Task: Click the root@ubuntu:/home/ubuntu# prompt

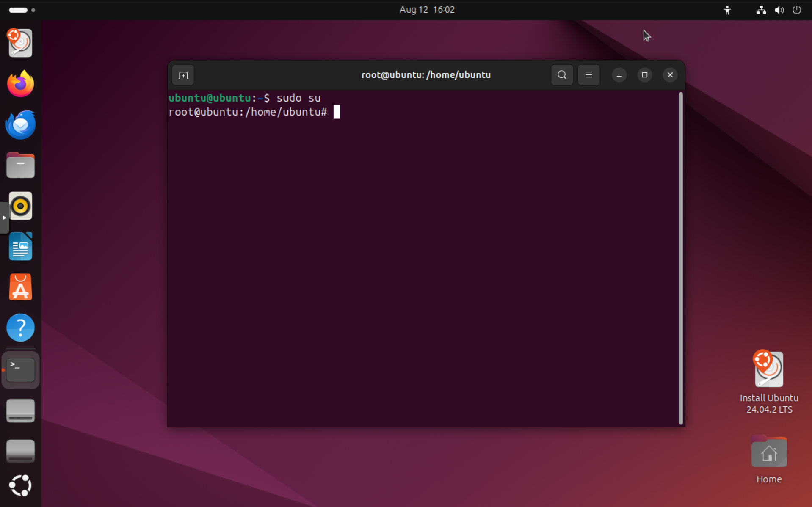Action: 248,112
